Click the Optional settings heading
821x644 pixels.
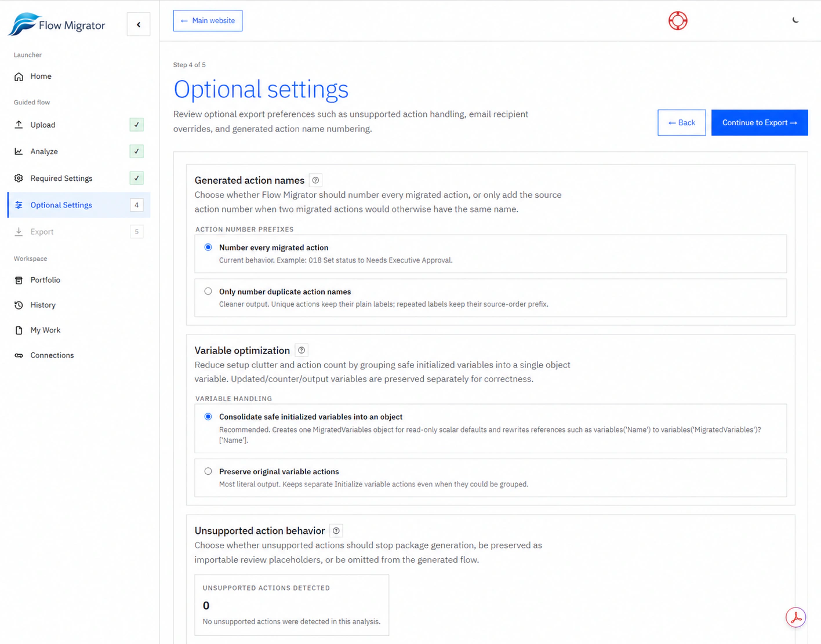pos(261,89)
